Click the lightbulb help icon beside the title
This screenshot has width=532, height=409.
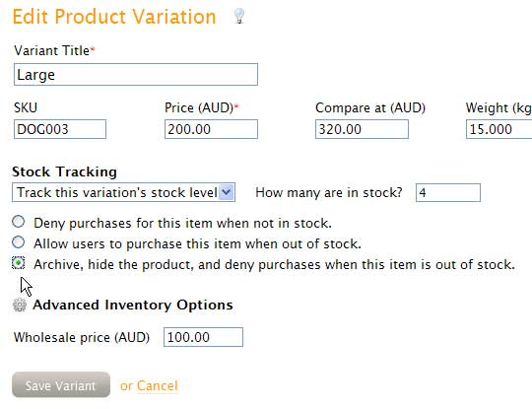coord(239,16)
